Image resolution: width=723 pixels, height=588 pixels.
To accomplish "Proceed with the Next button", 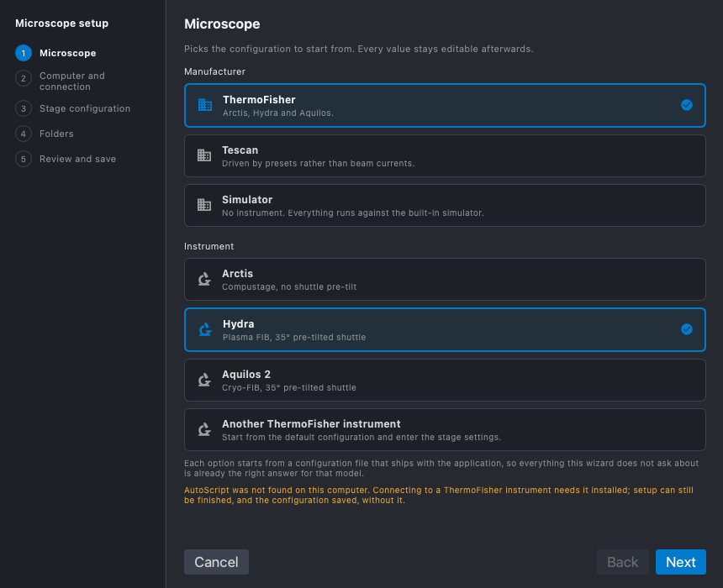I will (x=681, y=562).
